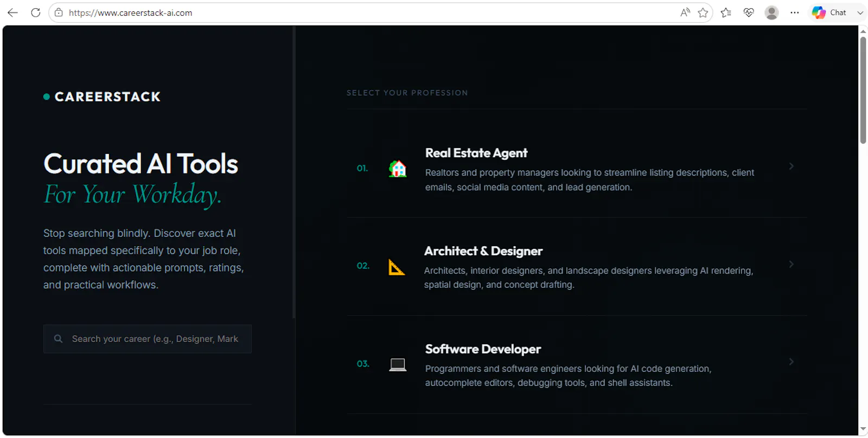Go back using the browser back arrow
The height and width of the screenshot is (438, 868).
pos(12,12)
